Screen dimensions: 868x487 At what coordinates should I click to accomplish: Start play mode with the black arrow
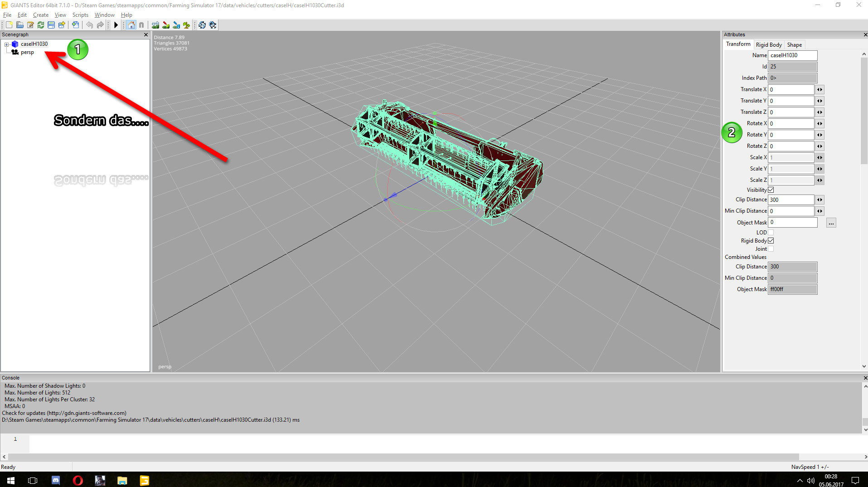116,25
